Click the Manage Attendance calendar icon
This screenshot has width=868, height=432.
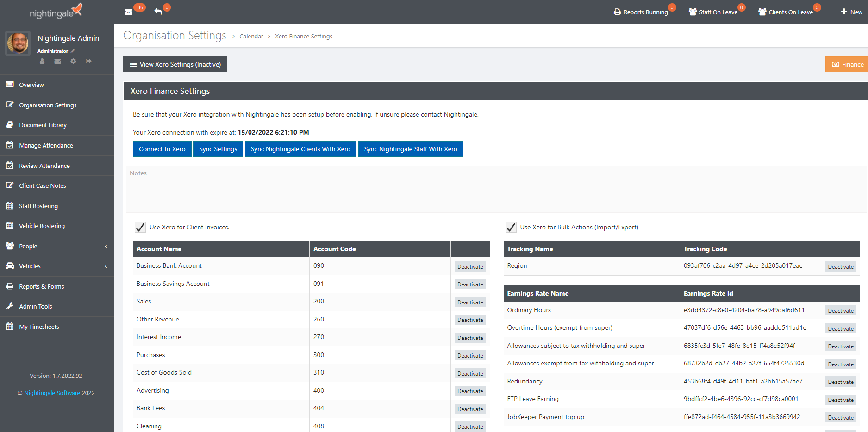coord(10,145)
